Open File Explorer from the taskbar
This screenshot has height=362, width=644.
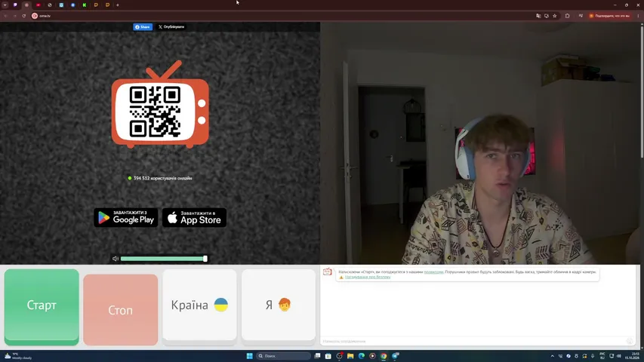[350, 356]
